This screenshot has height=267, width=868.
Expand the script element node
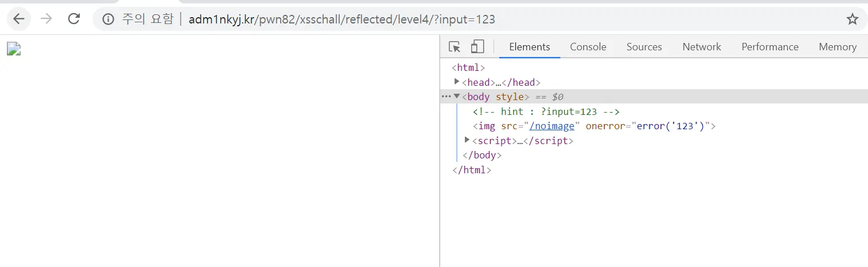point(467,140)
